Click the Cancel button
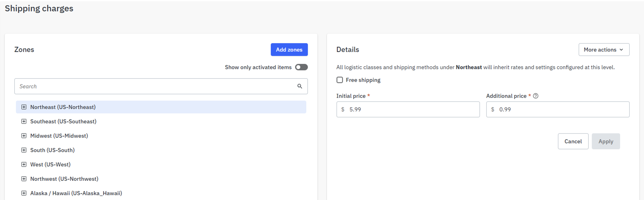The image size is (644, 200). tap(573, 142)
